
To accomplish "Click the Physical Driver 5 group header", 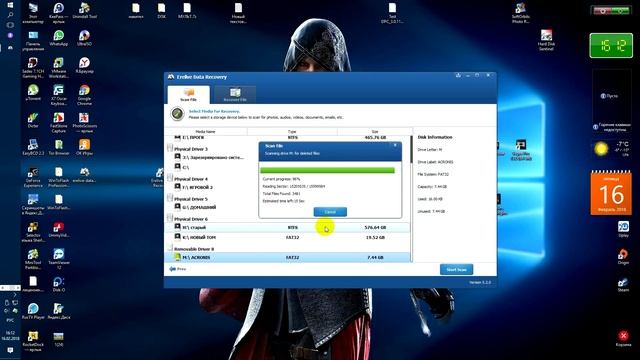I will click(x=191, y=199).
